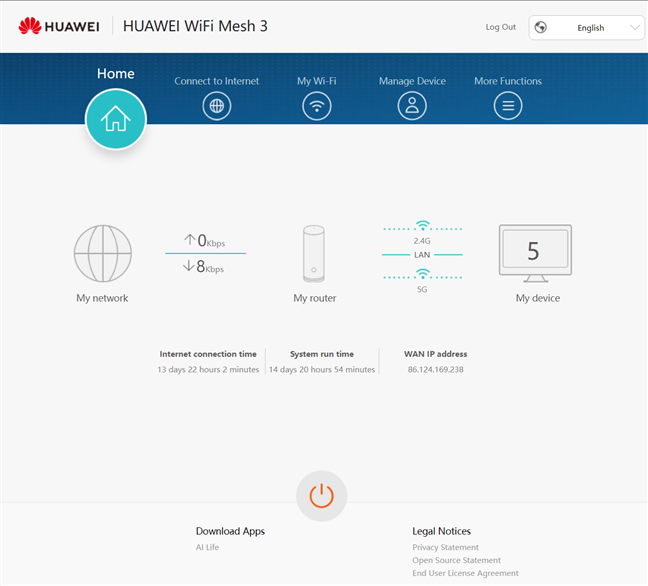The height and width of the screenshot is (586, 648).
Task: Switch to the My Wi-Fi tab label
Action: [x=317, y=81]
